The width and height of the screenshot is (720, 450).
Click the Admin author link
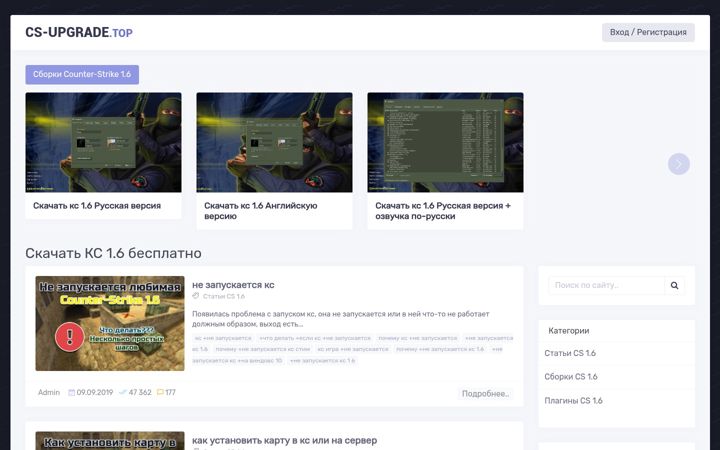49,393
